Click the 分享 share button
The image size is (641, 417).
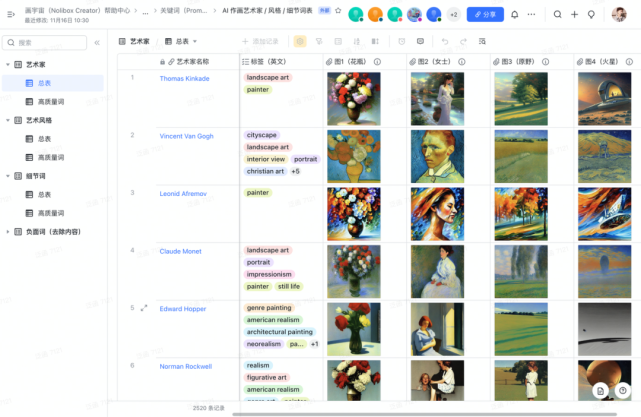[x=485, y=14]
